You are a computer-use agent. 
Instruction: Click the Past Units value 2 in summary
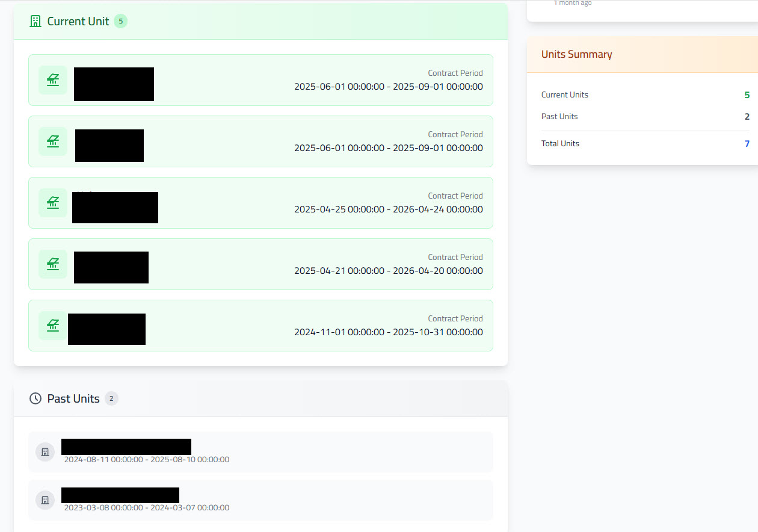click(x=747, y=117)
